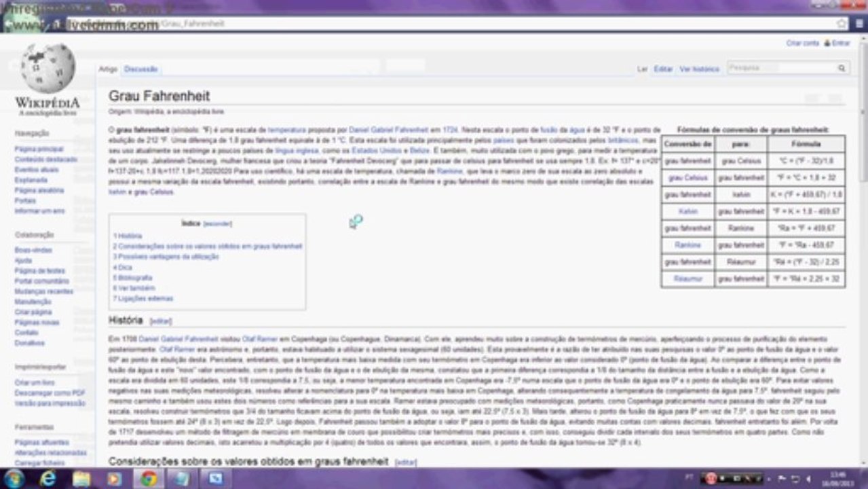Screen dimensions: 868x489
Task: Click the Entrar login link
Action: pos(841,43)
